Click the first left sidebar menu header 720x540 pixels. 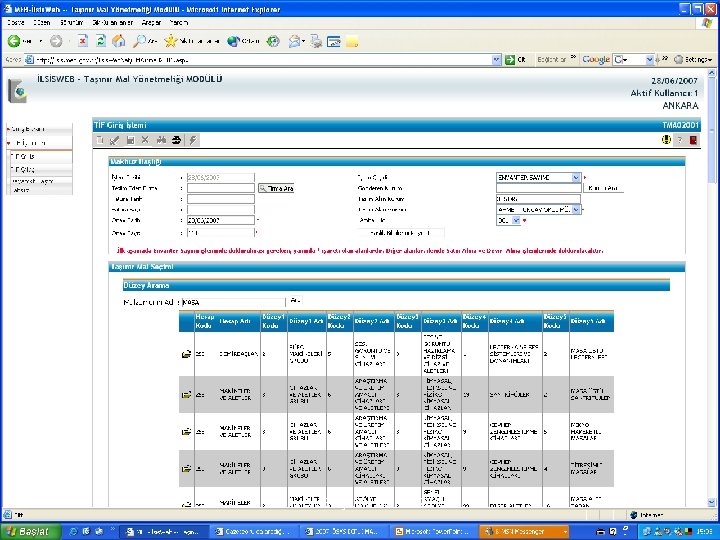[x=39, y=129]
